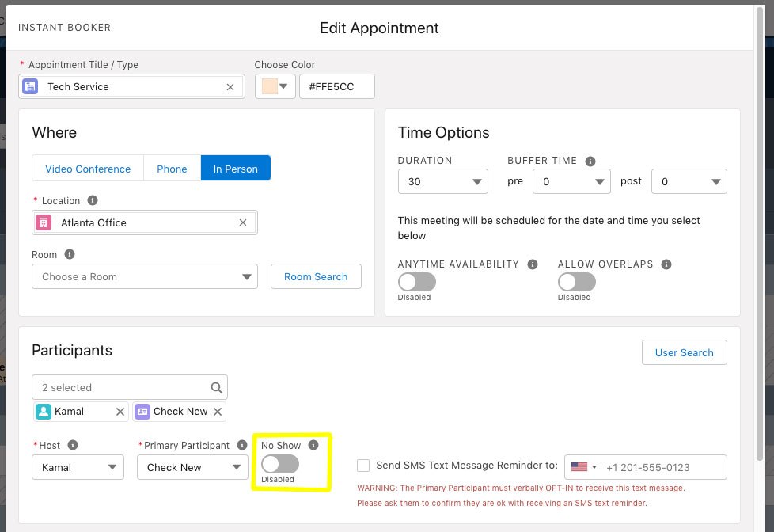
Task: Click the info icon next to Location
Action: 93,201
